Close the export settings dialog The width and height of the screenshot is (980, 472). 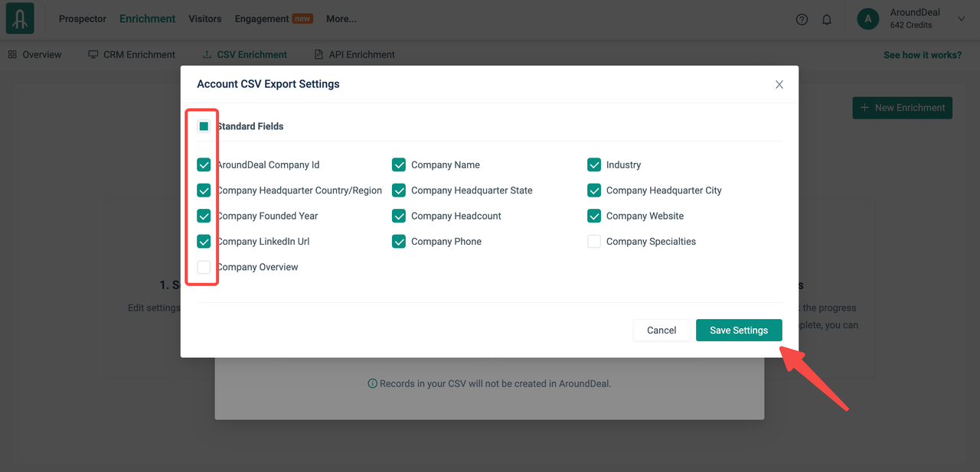(x=779, y=84)
